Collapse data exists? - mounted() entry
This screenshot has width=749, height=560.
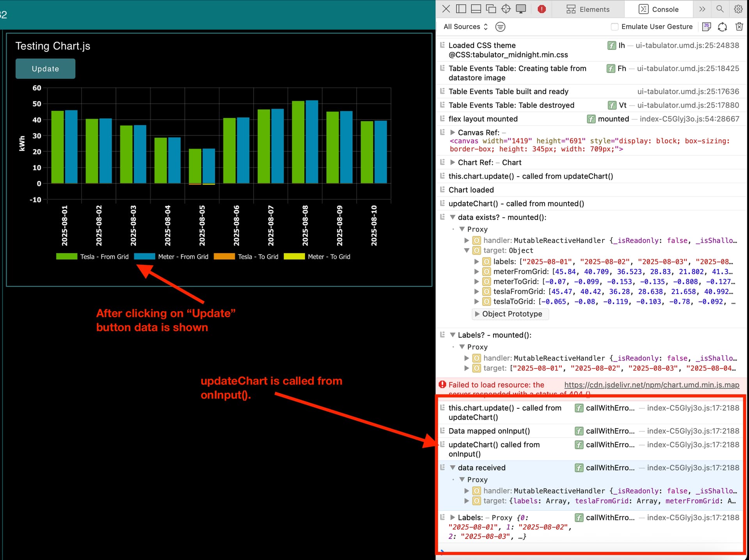pyautogui.click(x=453, y=217)
